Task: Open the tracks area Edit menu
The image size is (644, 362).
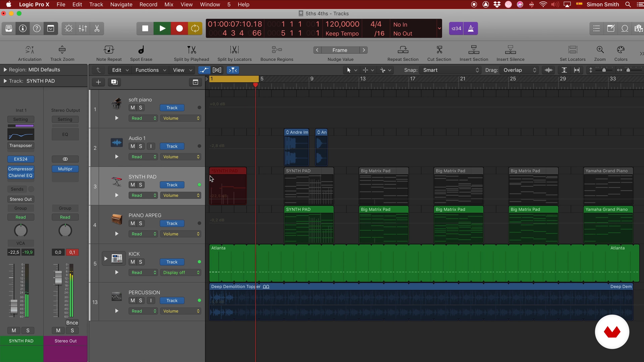Action: tap(120, 70)
